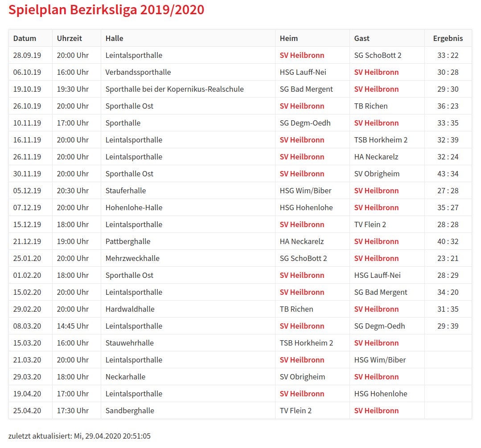This screenshot has height=448, width=481.
Task: Click SV Heilbronn in the 25.04.20 row
Action: coord(376,411)
